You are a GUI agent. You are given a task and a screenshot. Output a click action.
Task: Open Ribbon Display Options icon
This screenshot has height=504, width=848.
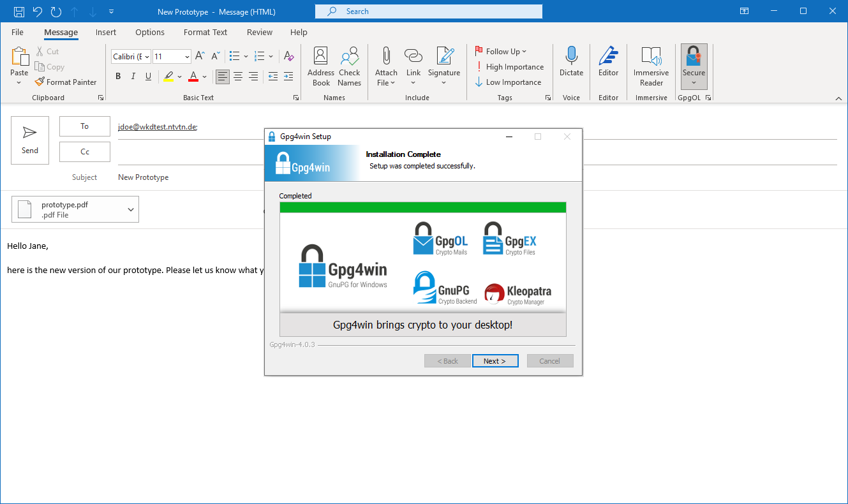744,11
